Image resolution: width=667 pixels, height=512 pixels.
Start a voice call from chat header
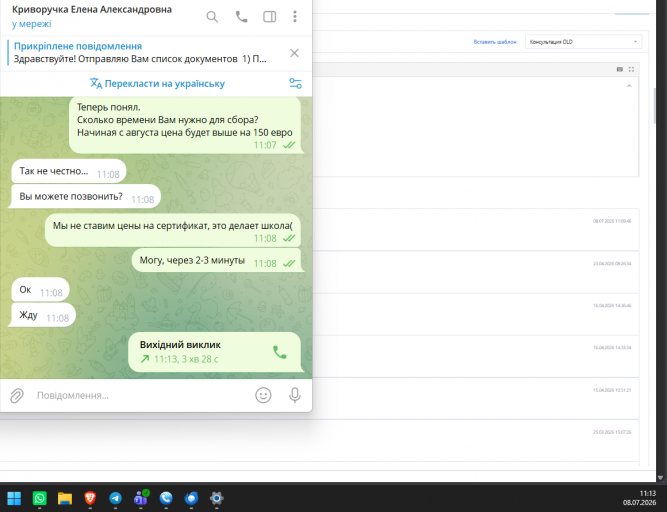point(241,17)
